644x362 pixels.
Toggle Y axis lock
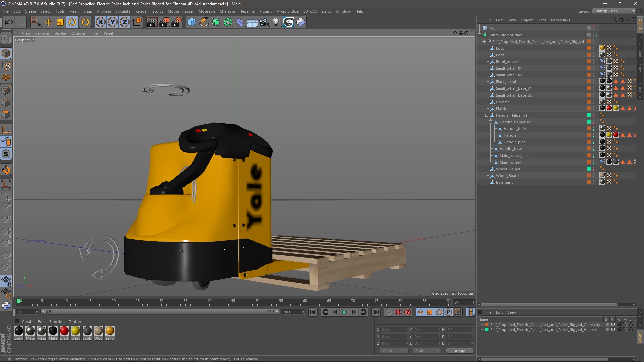113,22
